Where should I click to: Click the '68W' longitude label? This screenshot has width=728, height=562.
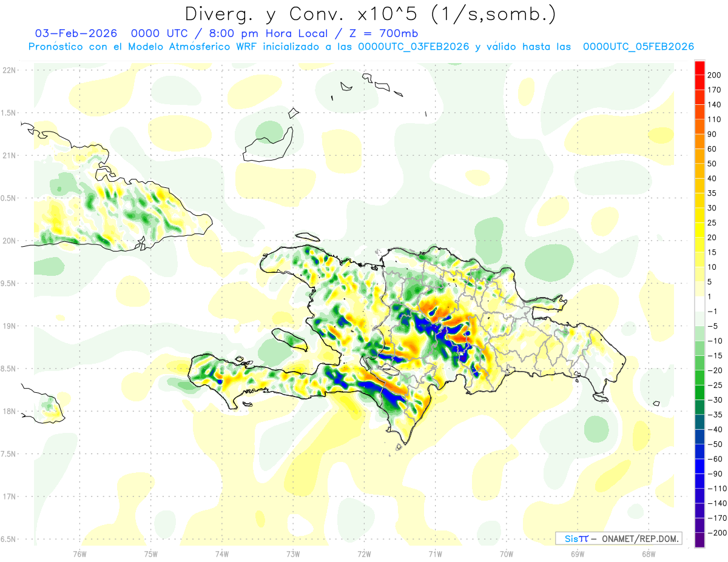point(649,554)
